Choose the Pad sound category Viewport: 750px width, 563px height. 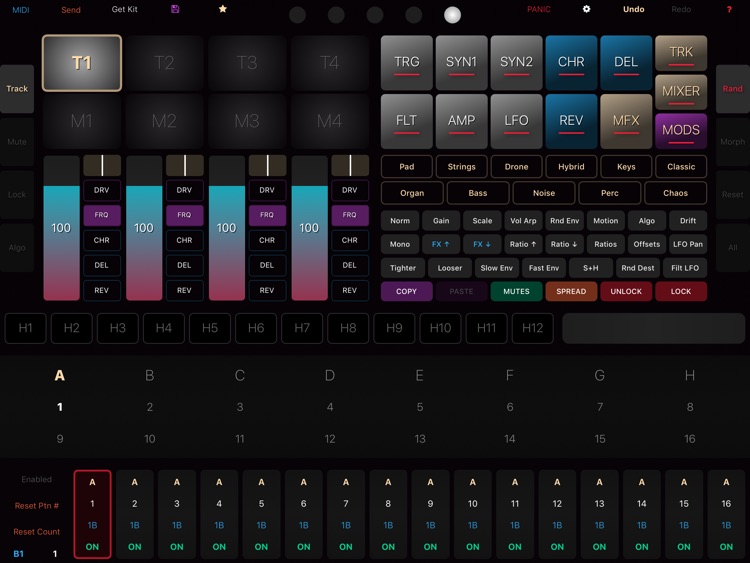point(407,166)
